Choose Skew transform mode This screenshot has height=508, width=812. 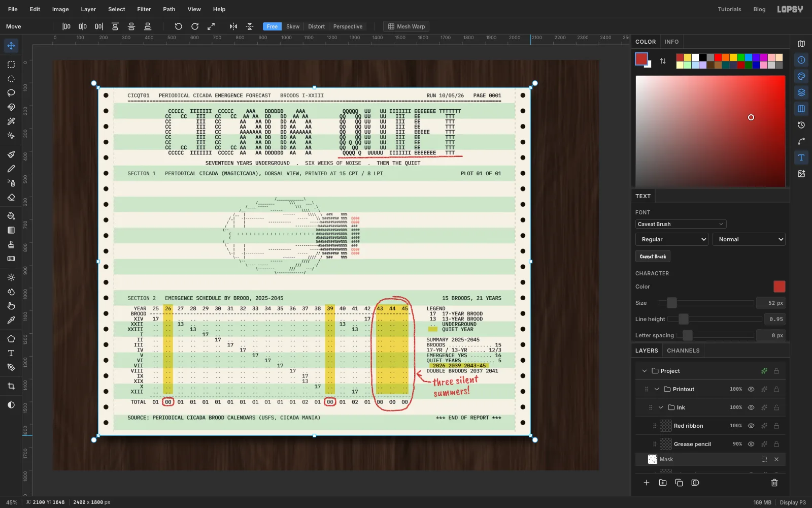[x=293, y=26]
